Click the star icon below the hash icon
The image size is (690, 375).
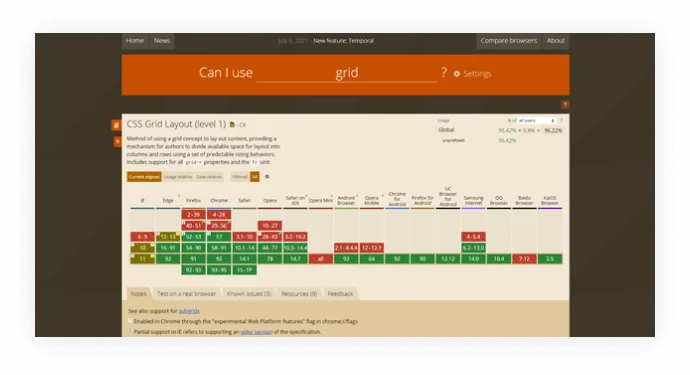click(117, 141)
